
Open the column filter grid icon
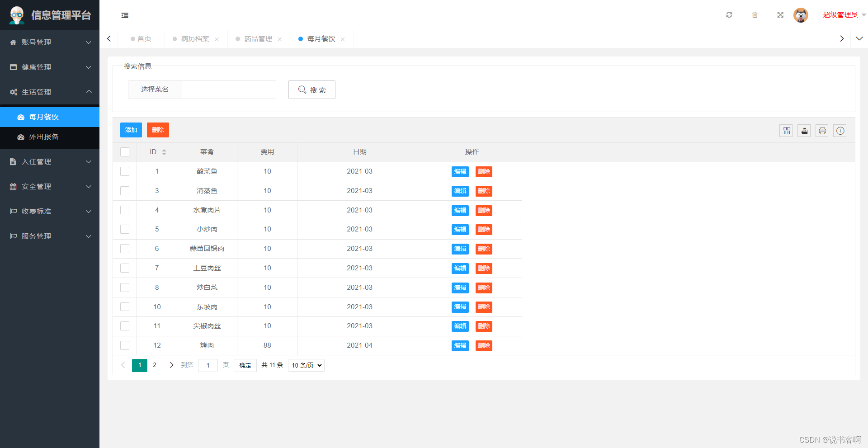[x=787, y=131]
